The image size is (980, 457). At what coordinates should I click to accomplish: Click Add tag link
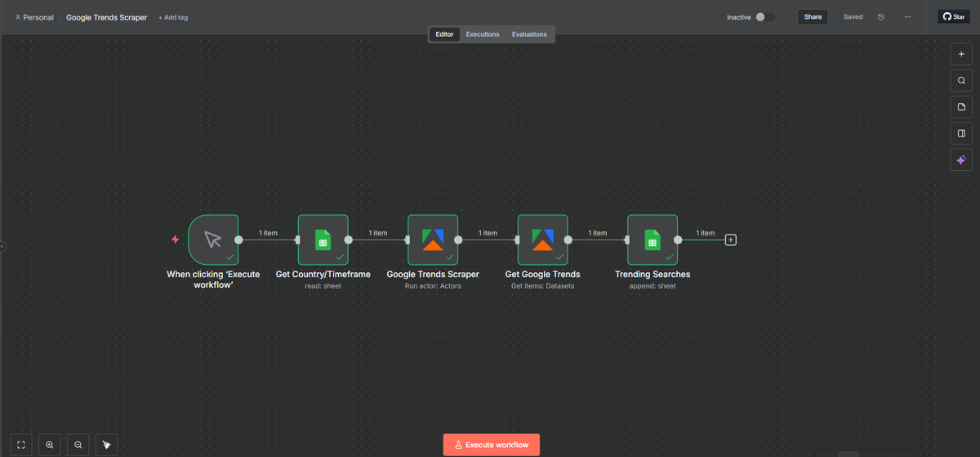pos(173,17)
